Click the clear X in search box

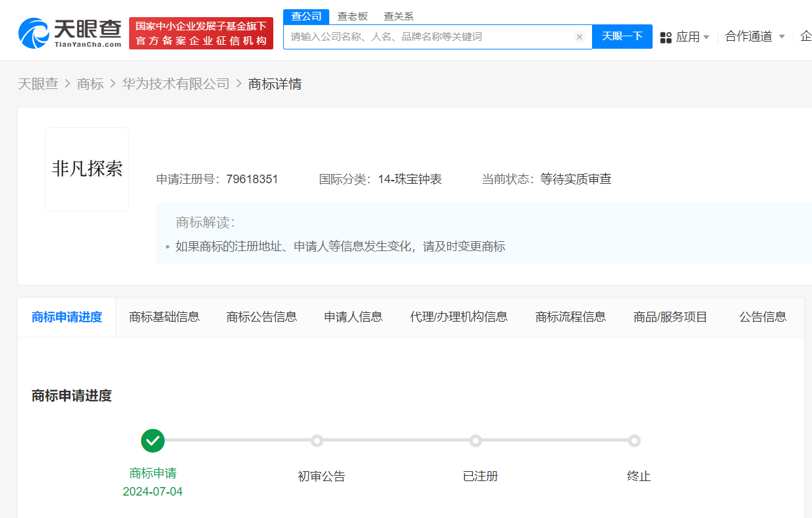point(579,36)
